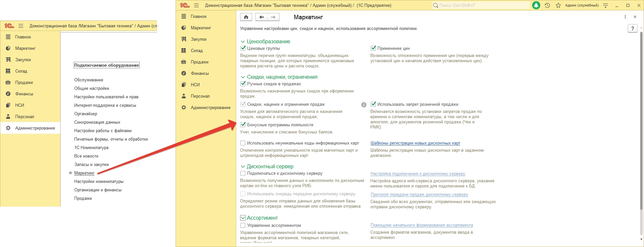Collapse the Скидки, наценки, ограничения section
644x247 pixels.
tap(243, 77)
